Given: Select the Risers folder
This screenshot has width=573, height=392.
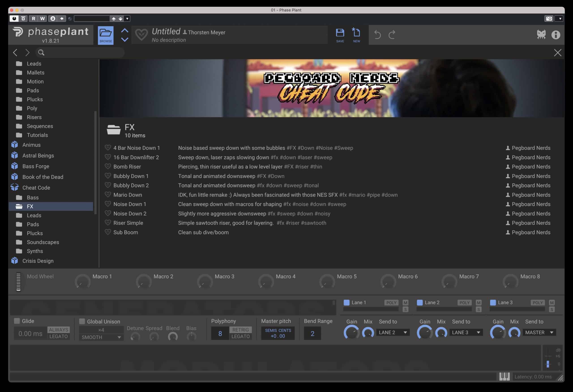Looking at the screenshot, I should 34,117.
